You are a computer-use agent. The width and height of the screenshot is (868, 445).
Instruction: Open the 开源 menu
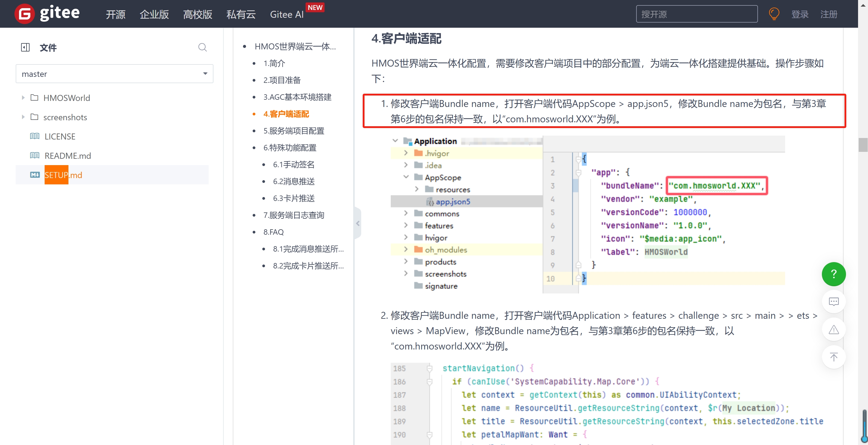115,14
